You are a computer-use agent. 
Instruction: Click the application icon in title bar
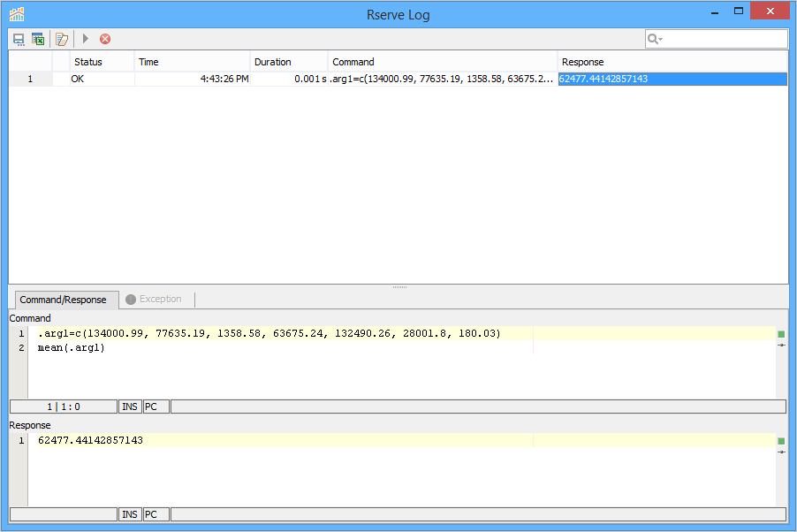tap(17, 14)
